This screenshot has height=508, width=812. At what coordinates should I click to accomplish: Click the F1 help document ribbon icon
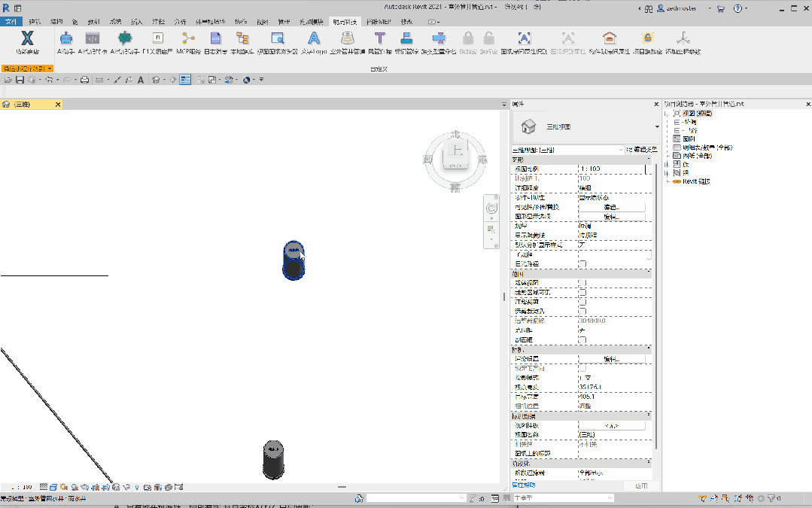(157, 38)
